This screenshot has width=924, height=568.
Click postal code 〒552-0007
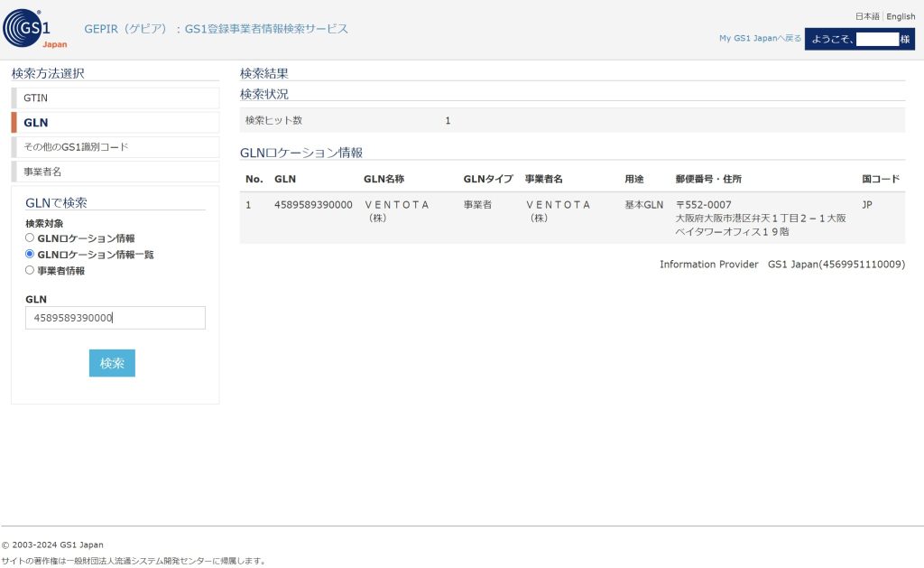[704, 205]
